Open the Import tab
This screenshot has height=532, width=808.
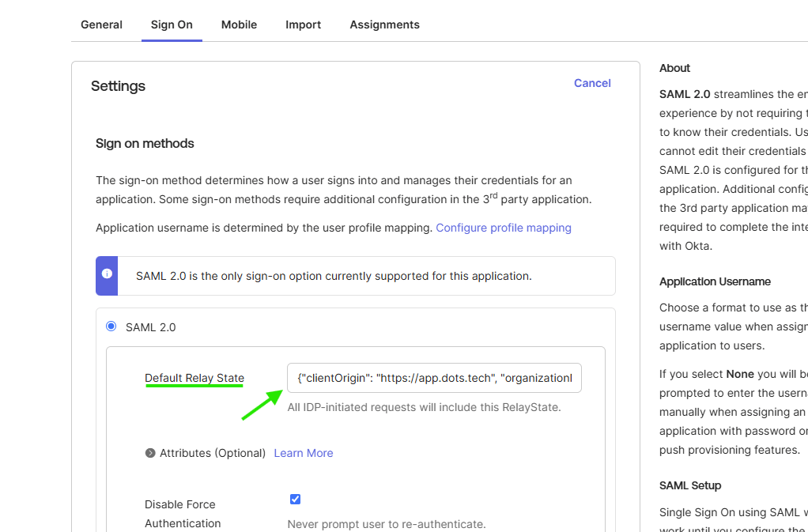click(303, 25)
